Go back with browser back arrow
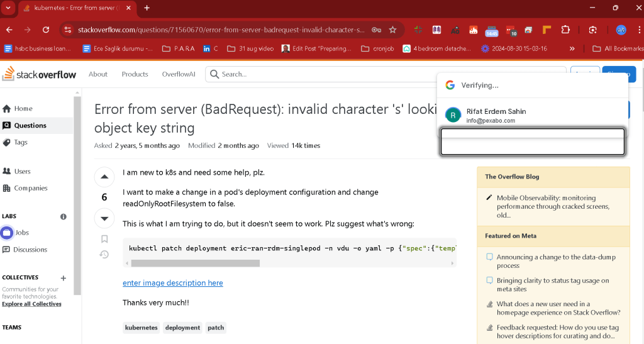This screenshot has width=644, height=344. click(9, 30)
